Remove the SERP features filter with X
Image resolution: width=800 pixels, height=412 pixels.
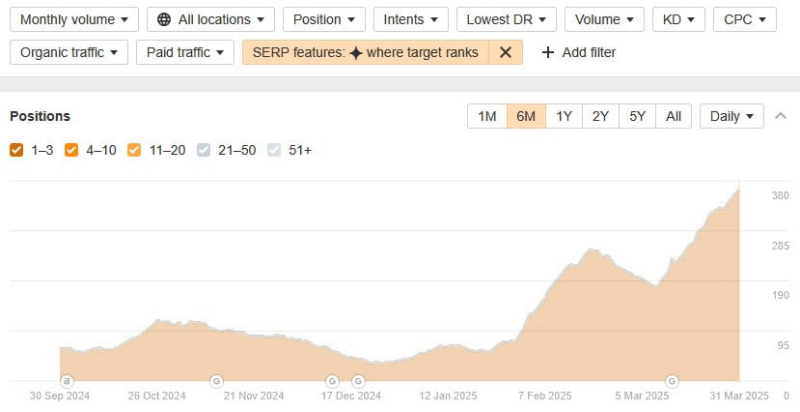[x=506, y=52]
